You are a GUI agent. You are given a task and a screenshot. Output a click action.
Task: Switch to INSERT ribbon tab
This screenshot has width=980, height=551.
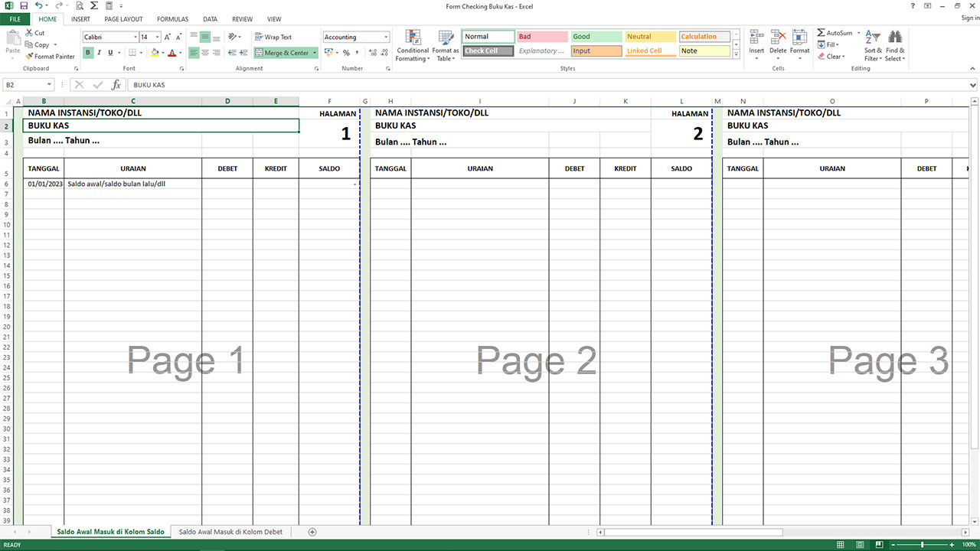pos(80,19)
